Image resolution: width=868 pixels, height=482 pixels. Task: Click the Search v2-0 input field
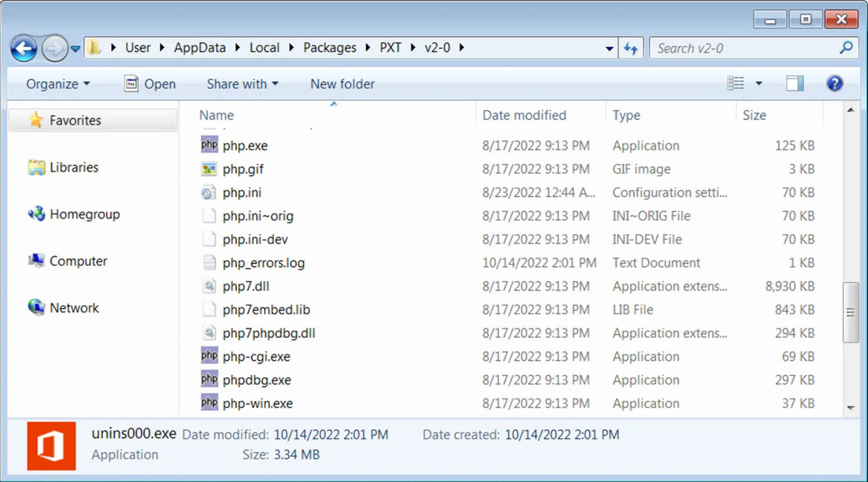point(745,49)
